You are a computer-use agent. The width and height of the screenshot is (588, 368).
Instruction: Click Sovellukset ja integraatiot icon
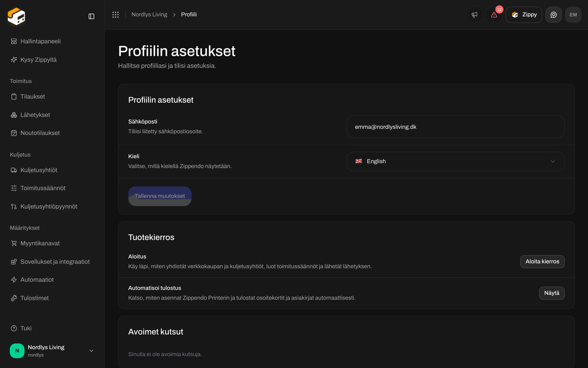14,262
